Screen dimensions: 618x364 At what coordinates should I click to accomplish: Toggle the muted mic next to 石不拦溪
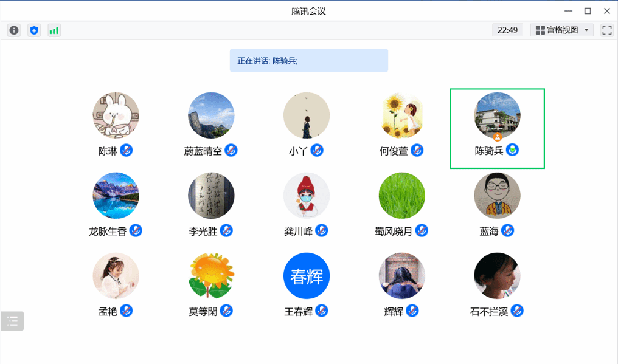[517, 311]
